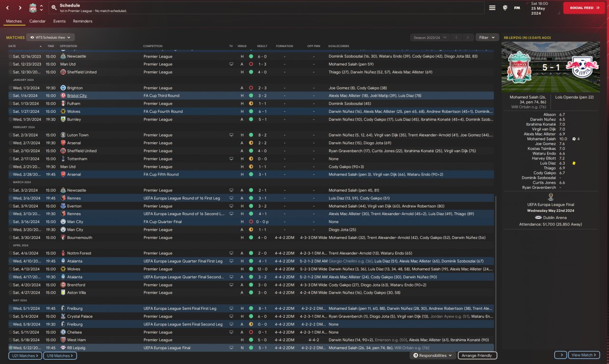Toggle the selection circle for Crystal Palace row
Image resolution: width=609 pixels, height=364 pixels.
pyautogui.click(x=10, y=316)
